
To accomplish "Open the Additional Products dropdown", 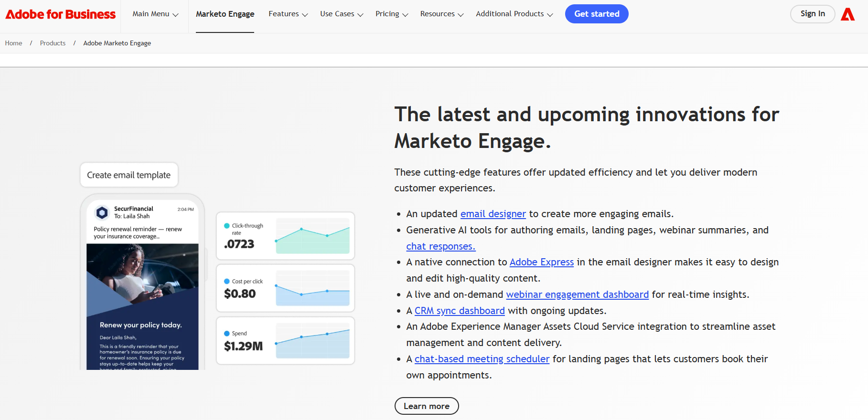I will [514, 14].
